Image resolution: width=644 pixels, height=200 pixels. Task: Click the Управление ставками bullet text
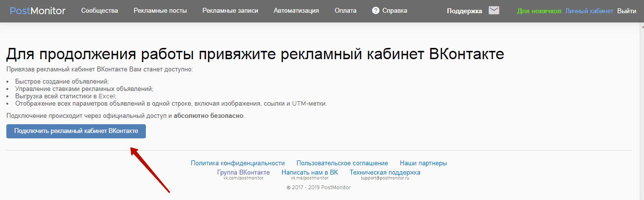84,89
